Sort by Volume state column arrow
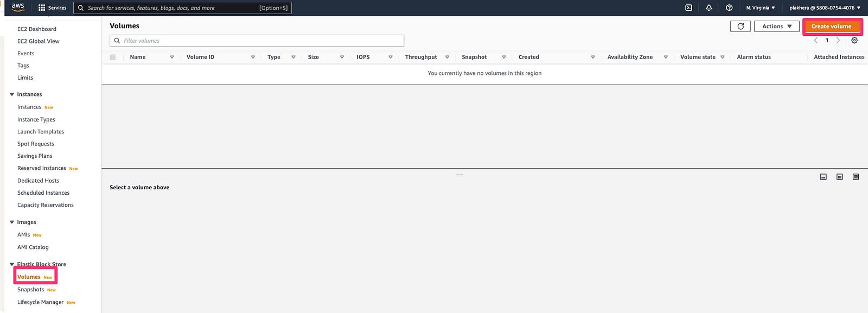Viewport: 868px width, 313px height. 723,57
